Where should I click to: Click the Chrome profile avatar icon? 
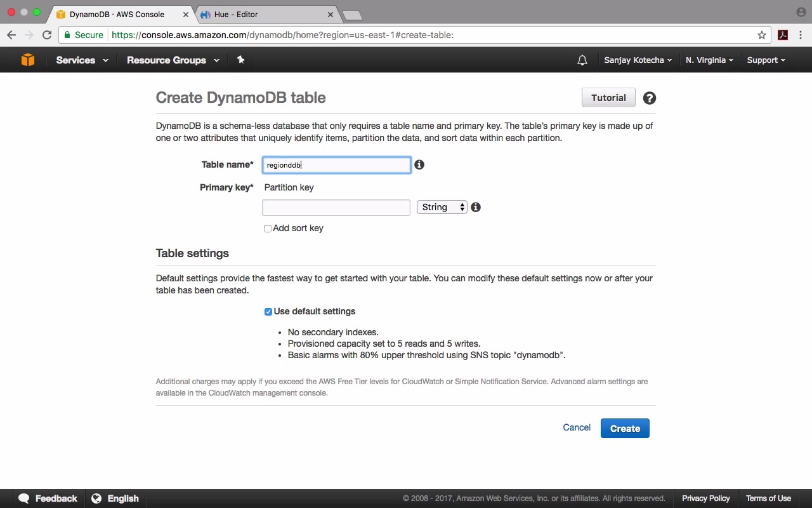(x=801, y=11)
